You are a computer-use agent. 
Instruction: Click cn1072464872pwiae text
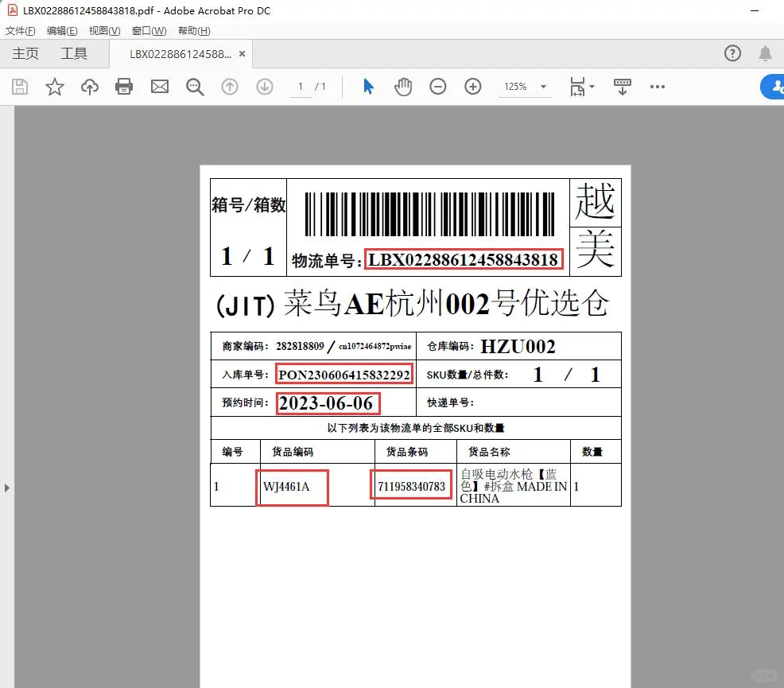point(375,346)
